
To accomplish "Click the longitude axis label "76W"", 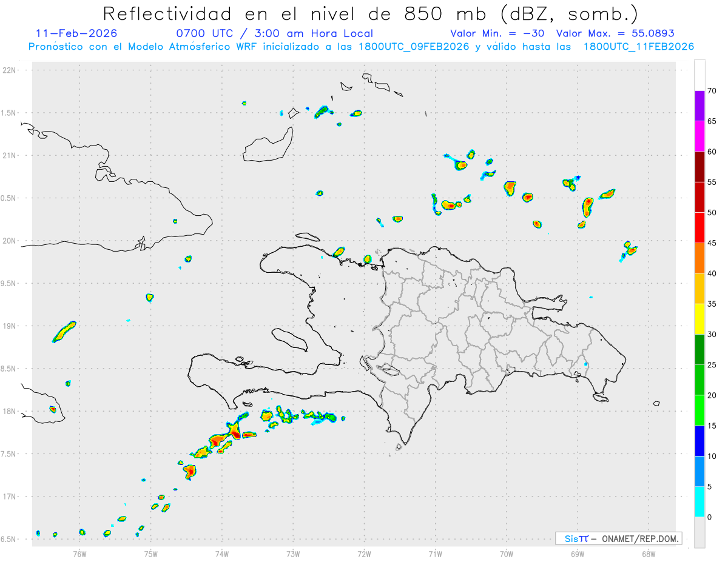I will [79, 554].
